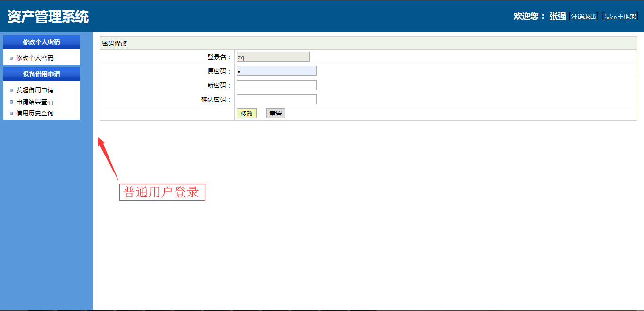Click the bullet icon beside 修改个人密码 item
The height and width of the screenshot is (311, 644).
click(x=11, y=58)
